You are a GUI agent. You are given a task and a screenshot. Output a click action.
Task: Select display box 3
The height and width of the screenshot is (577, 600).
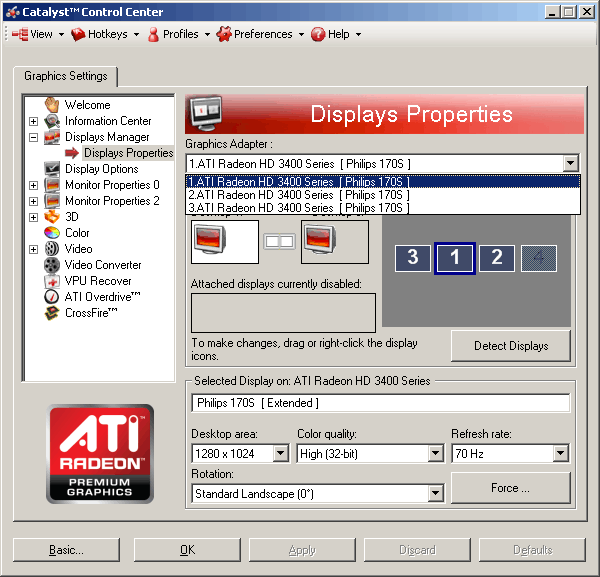tap(412, 258)
